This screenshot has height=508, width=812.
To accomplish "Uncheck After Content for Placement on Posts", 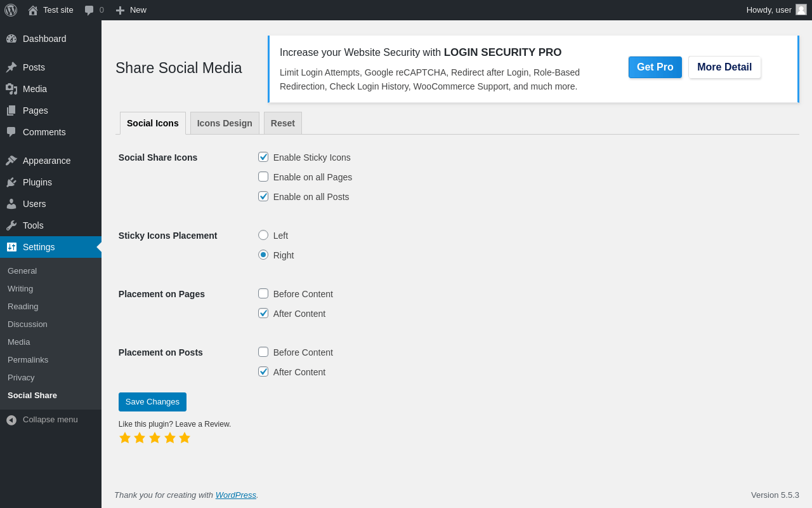I will (x=263, y=371).
